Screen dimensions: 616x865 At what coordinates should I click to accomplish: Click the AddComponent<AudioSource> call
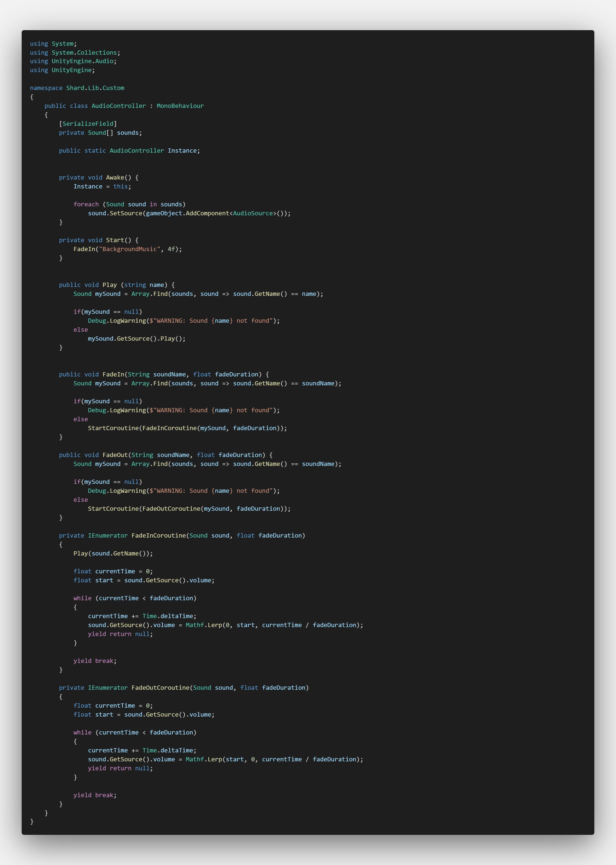pyautogui.click(x=229, y=213)
